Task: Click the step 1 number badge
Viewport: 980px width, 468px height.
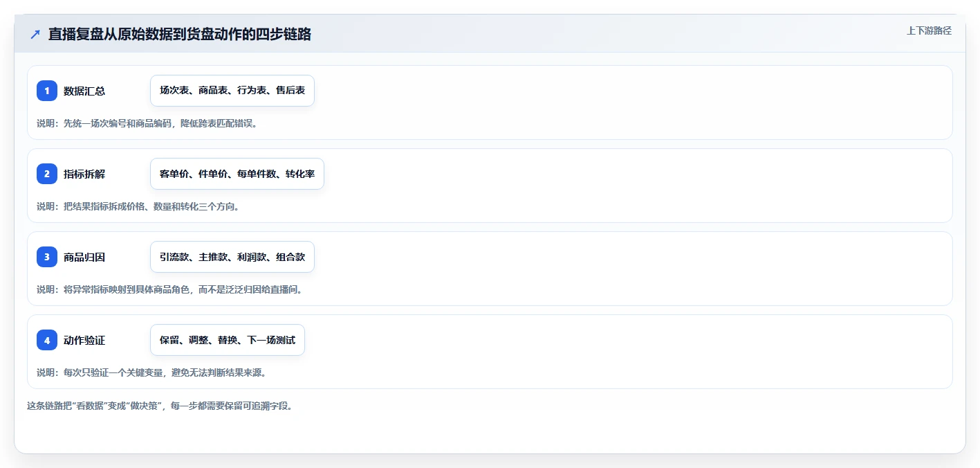Action: (x=47, y=91)
